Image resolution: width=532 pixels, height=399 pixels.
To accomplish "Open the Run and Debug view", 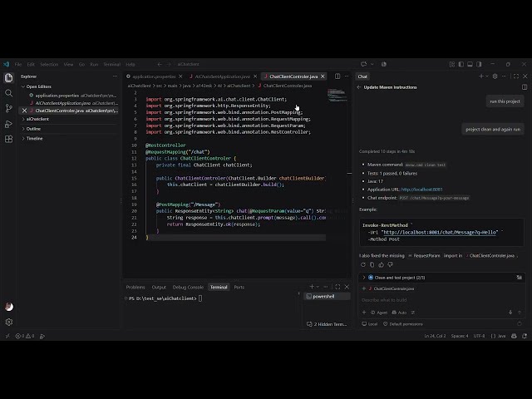I will (x=9, y=124).
